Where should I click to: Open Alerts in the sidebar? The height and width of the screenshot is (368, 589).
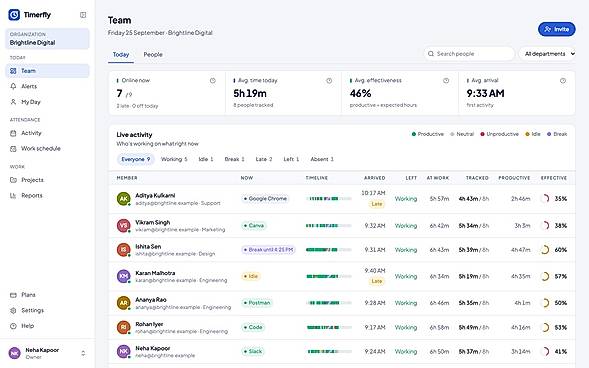[47, 86]
